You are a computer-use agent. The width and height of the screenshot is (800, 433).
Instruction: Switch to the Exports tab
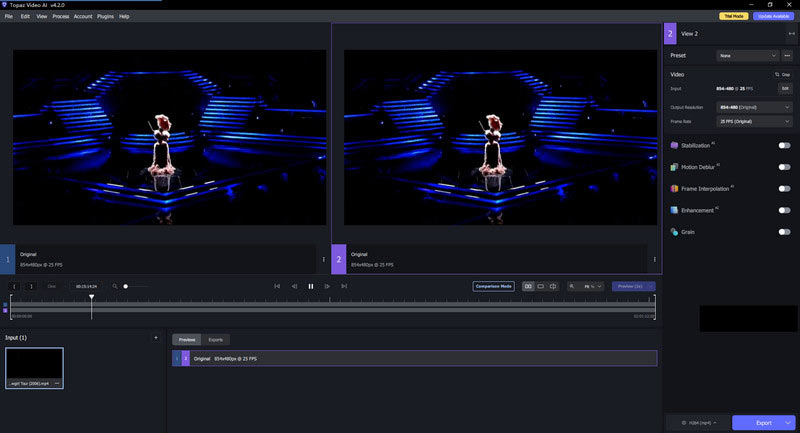coord(215,340)
